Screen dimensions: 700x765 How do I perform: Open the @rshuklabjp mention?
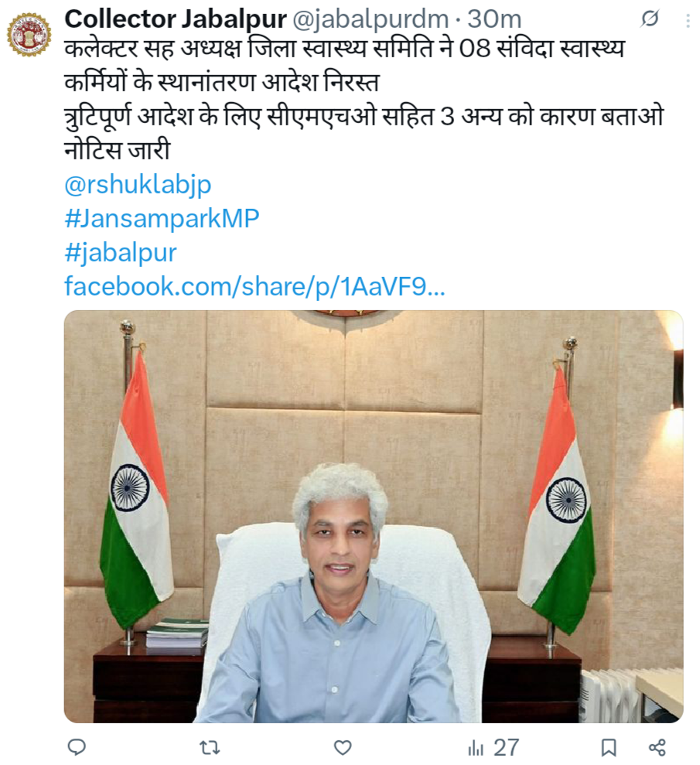(x=138, y=185)
